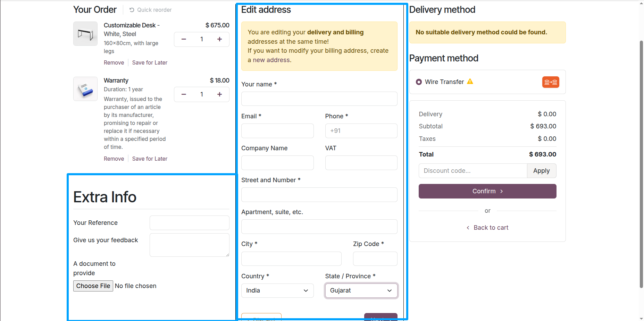
Task: Click the Quick reorder link
Action: [x=150, y=10]
